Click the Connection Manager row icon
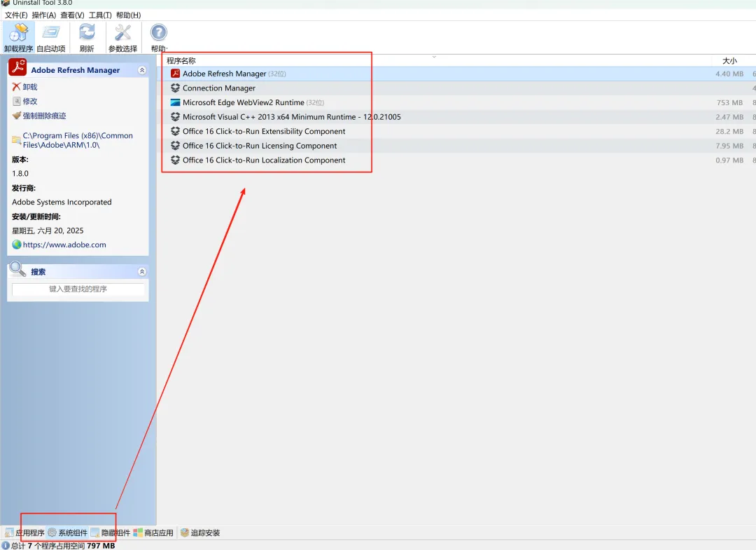 (175, 88)
